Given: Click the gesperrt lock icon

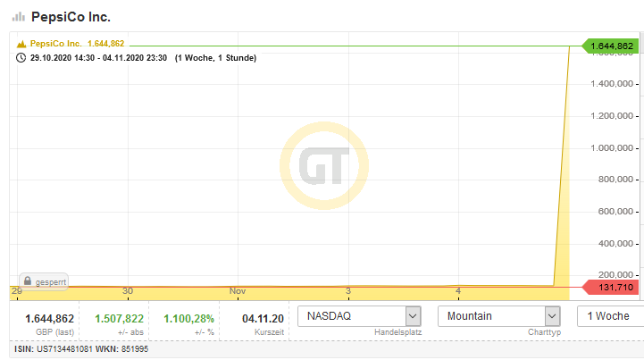Looking at the screenshot, I should click(x=28, y=281).
